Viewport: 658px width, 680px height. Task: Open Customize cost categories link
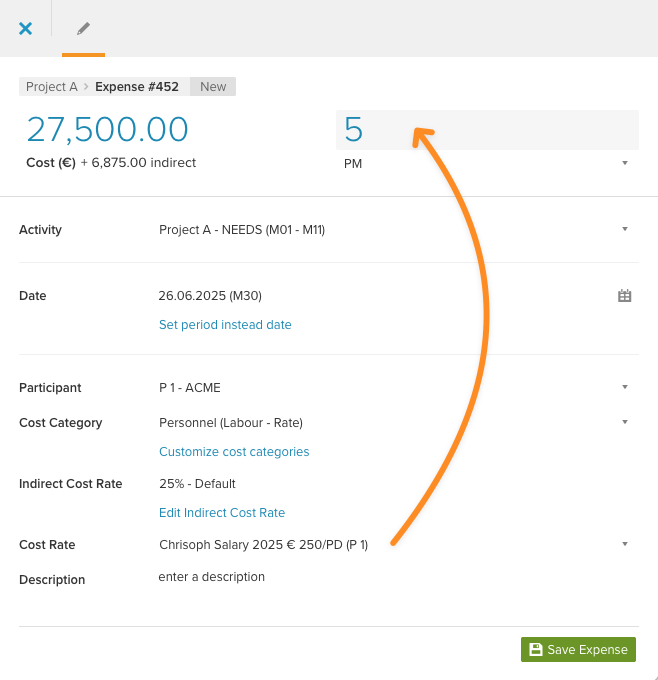(234, 452)
